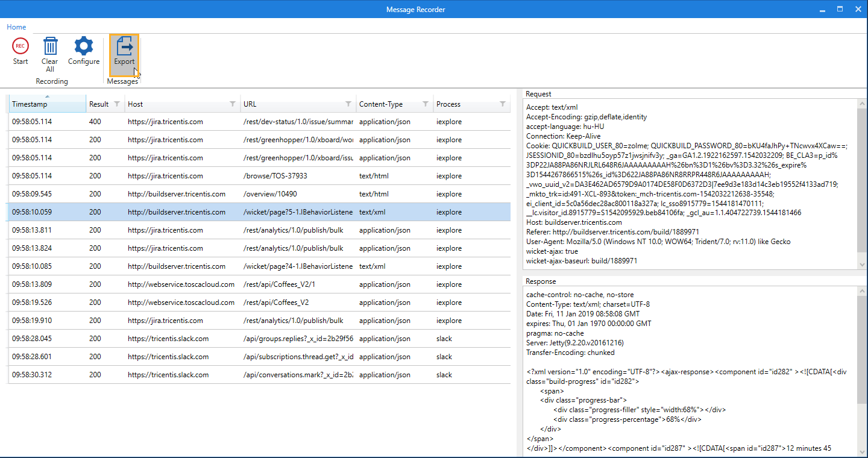Switch to the Home ribbon tab
The height and width of the screenshot is (458, 868).
[16, 27]
